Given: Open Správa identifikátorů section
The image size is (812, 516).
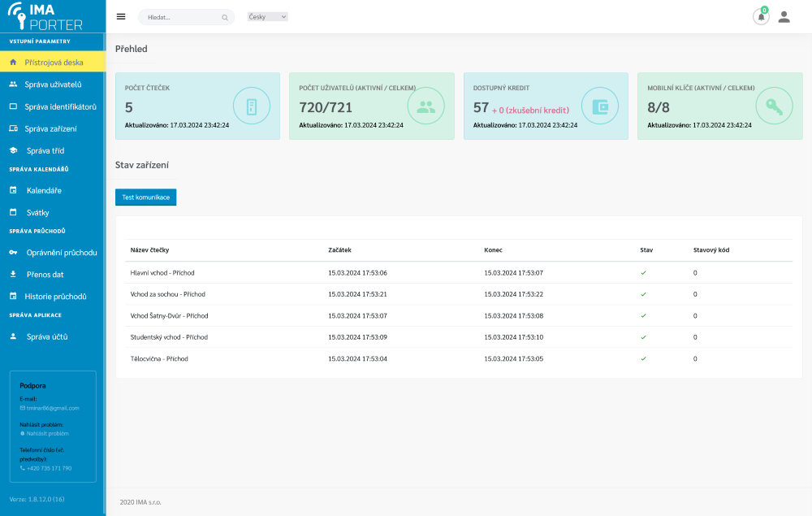Looking at the screenshot, I should [53, 106].
